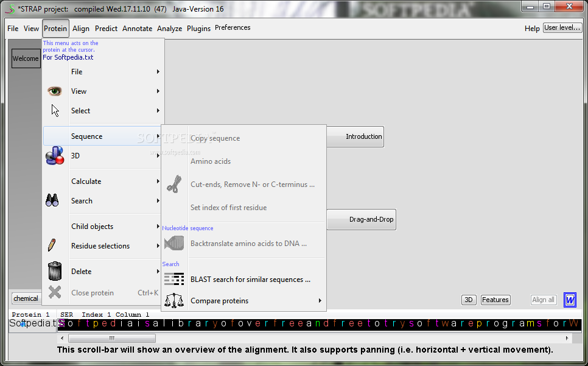The height and width of the screenshot is (366, 588).
Task: Click the BLAST search lines icon
Action: coord(174,279)
